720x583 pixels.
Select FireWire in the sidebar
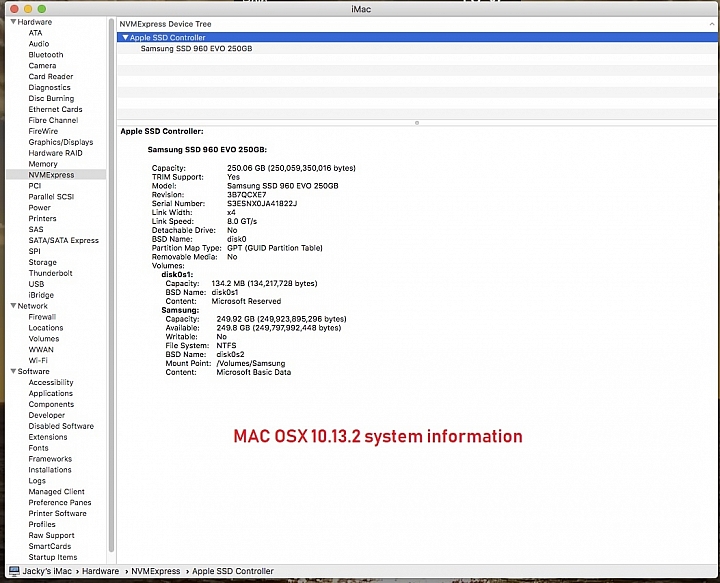pos(43,131)
